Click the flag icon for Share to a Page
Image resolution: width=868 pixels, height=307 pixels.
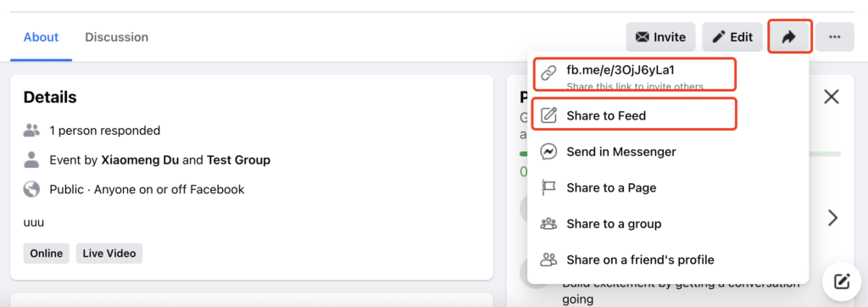548,188
